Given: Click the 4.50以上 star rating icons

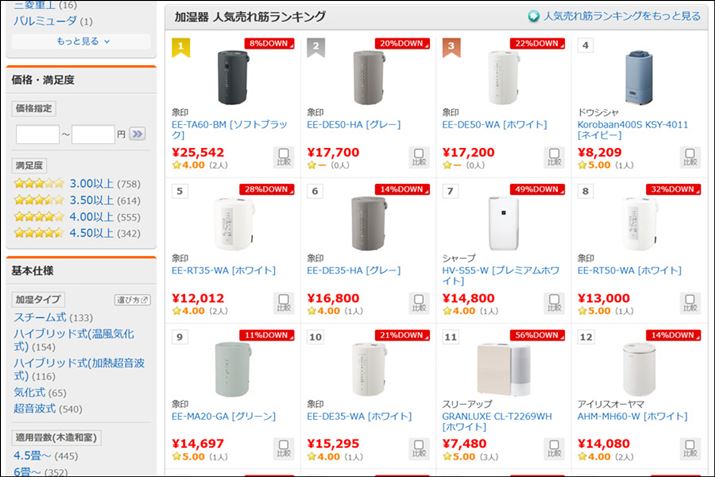Looking at the screenshot, I should [38, 233].
